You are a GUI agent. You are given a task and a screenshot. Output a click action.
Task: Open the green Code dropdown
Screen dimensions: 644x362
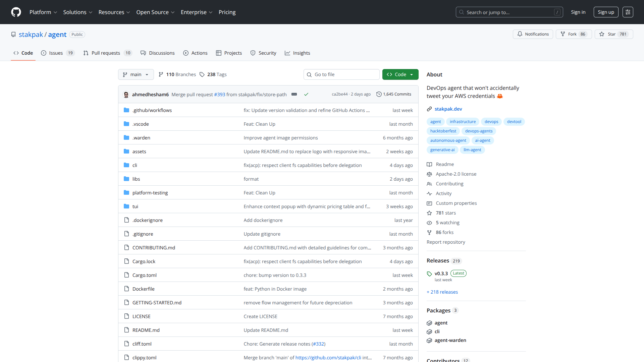tap(400, 74)
